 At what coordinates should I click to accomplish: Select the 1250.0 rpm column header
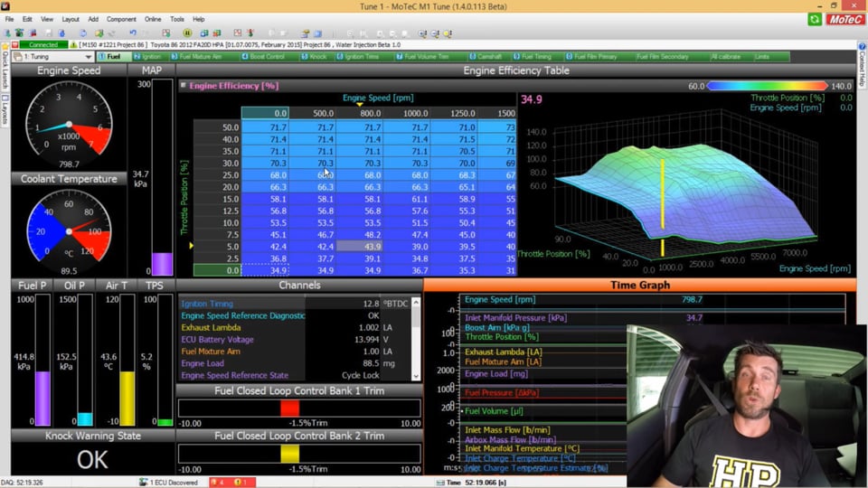point(454,113)
